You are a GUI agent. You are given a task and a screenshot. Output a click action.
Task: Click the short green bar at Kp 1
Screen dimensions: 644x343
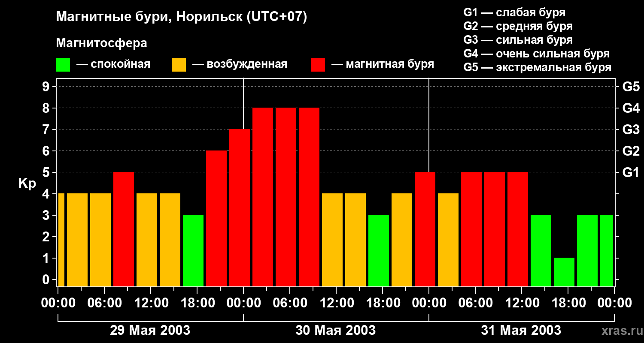[x=564, y=272]
